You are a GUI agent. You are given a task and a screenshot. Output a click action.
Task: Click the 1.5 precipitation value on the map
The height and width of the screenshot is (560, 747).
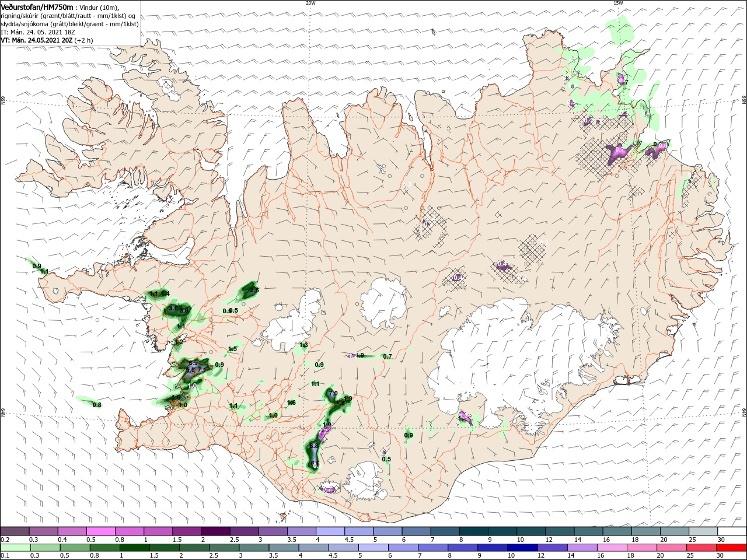[x=232, y=349]
